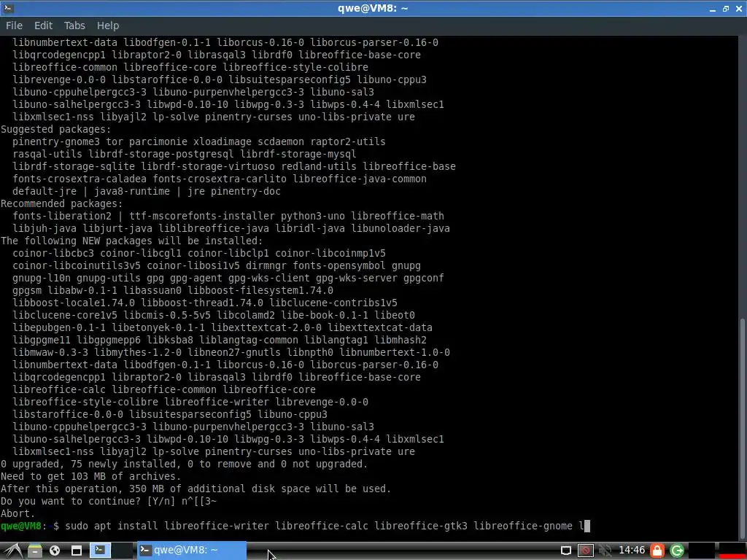Click the green qwe@VM8 prompt text
This screenshot has width=747, height=560.
coord(21,526)
